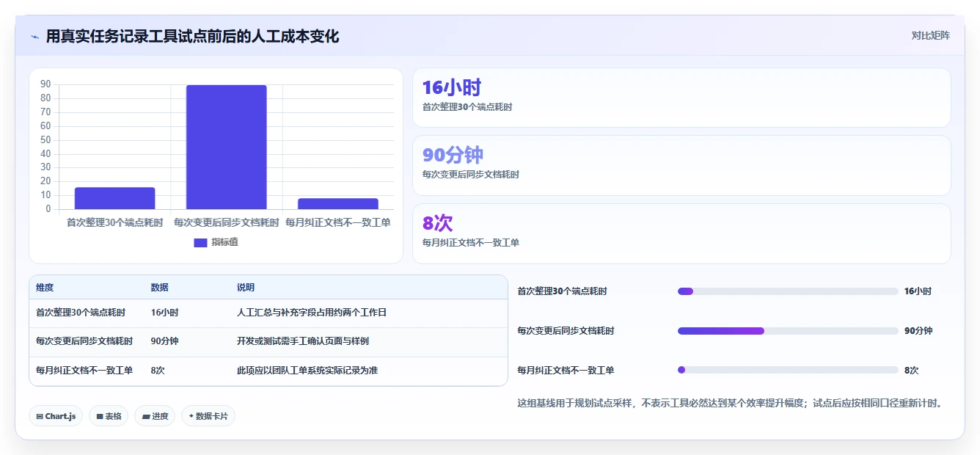
Task: Click the 8次 data card value
Action: coord(438,223)
